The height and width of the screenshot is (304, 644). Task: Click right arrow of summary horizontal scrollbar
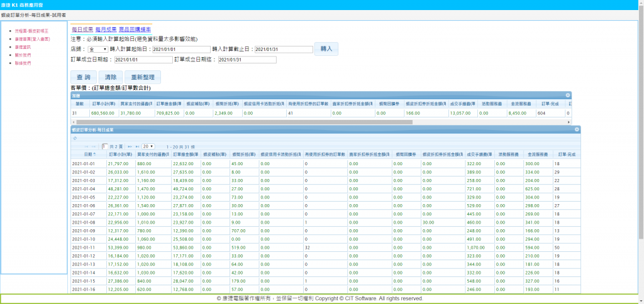pos(569,121)
